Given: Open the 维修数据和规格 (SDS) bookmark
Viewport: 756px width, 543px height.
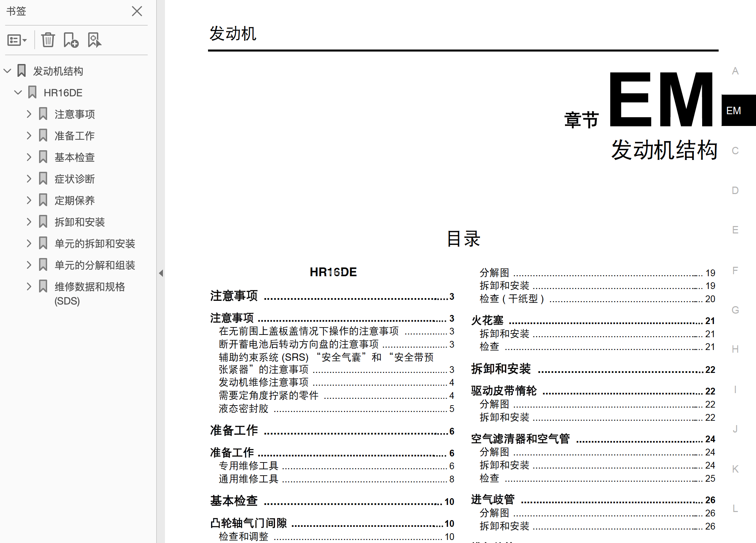Looking at the screenshot, I should (90, 293).
